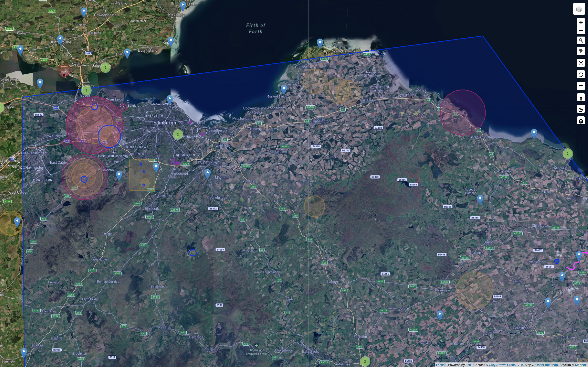Click the upward arrow tool button

click(581, 98)
